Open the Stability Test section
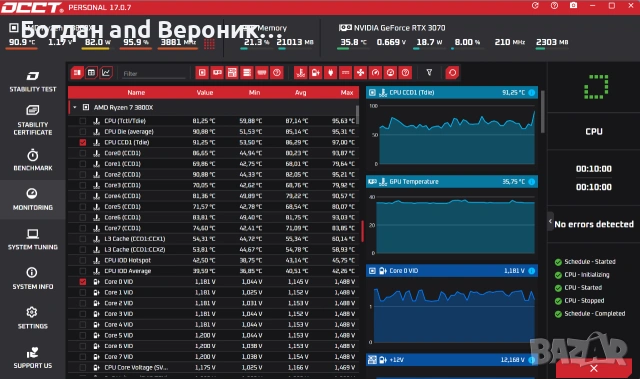The width and height of the screenshot is (640, 379). click(33, 82)
